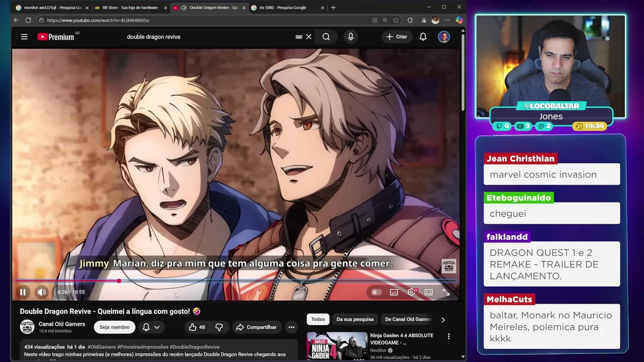Image resolution: width=644 pixels, height=362 pixels.
Task: Select the Da sua pesquisa chip
Action: pos(355,319)
